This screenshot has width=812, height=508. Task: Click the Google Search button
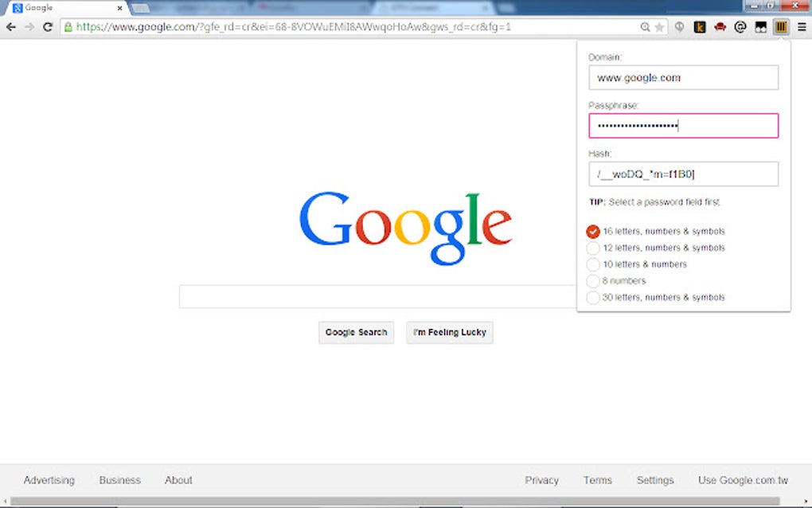point(357,333)
